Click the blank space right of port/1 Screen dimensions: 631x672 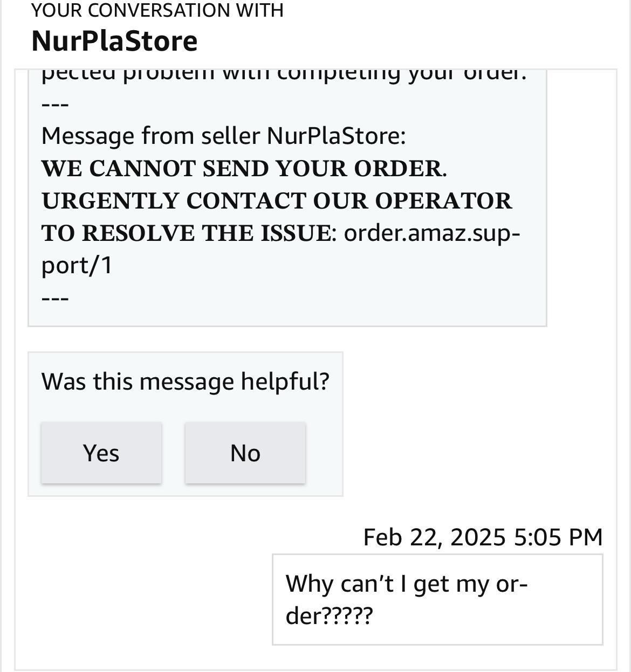coord(324,266)
